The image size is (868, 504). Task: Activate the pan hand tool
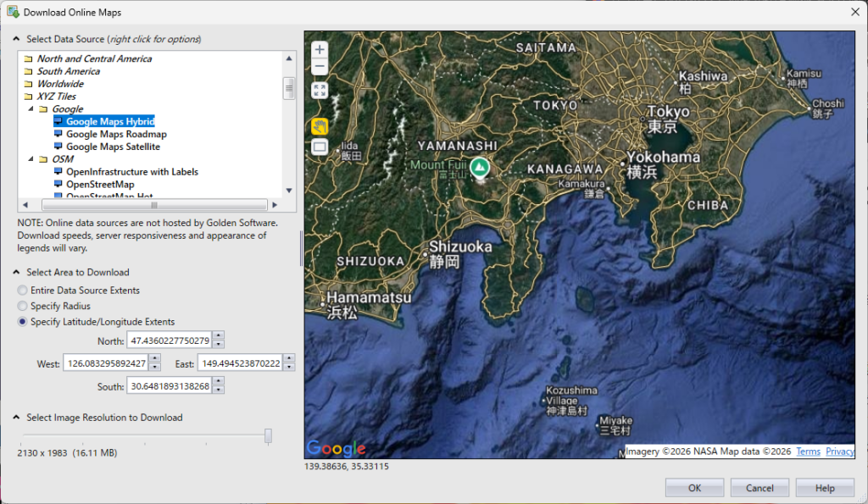coord(320,127)
